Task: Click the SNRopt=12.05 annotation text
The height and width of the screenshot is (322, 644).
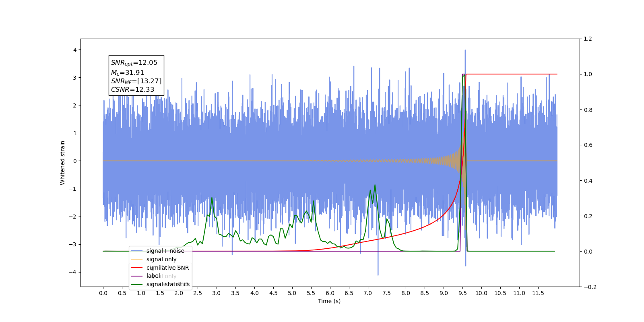Action: tap(134, 63)
